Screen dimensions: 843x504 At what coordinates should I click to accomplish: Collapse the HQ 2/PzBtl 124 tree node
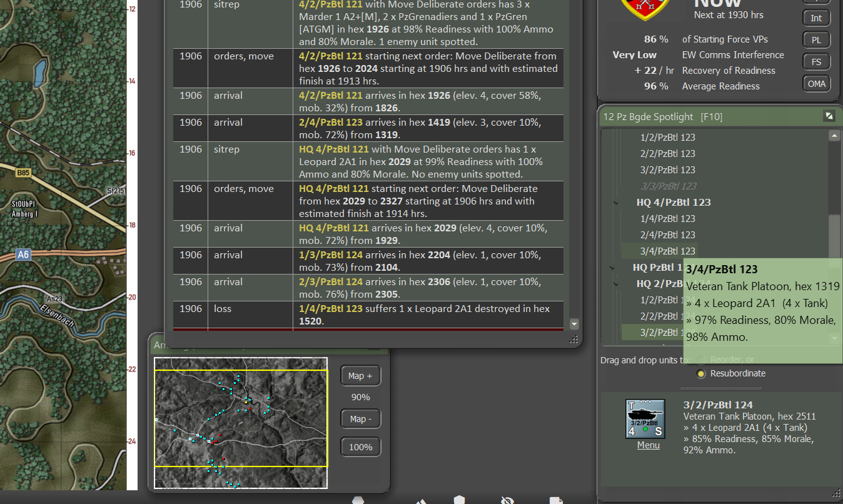point(616,284)
